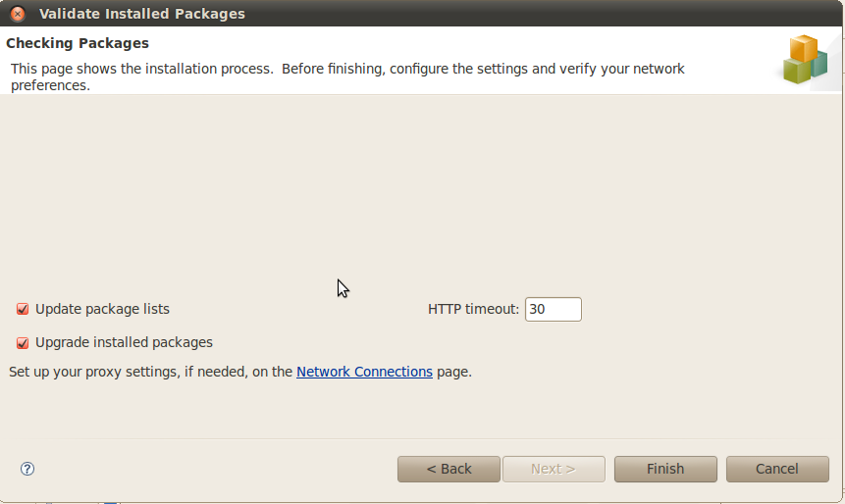Click the Upgrade installed packages label text

tap(124, 342)
